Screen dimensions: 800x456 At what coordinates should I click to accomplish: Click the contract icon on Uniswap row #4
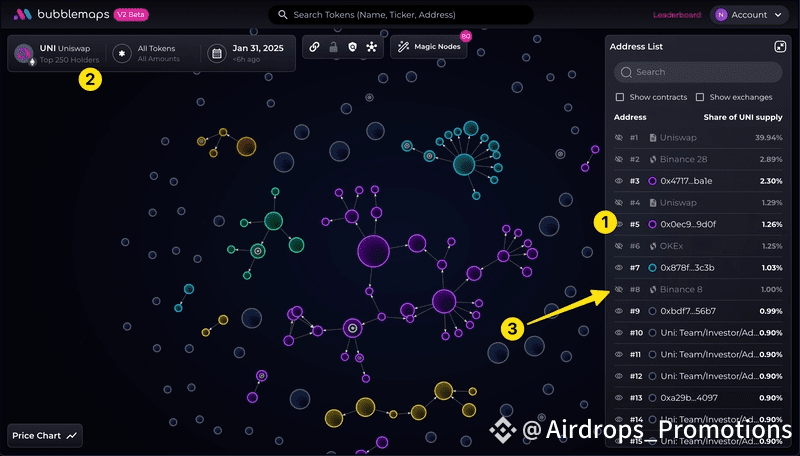[x=653, y=202]
